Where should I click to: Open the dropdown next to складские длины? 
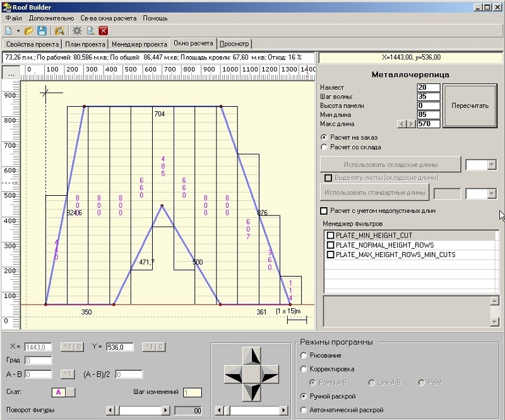point(492,165)
